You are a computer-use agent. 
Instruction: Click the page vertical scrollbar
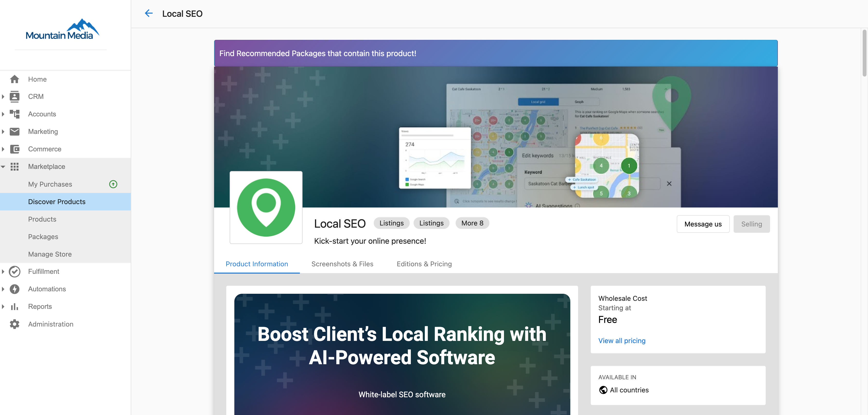point(864,53)
